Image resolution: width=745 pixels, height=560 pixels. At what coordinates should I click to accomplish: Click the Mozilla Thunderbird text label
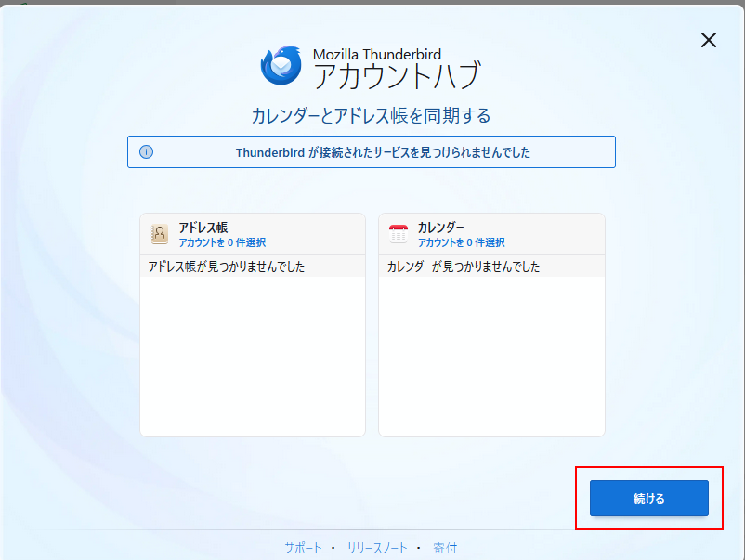[377, 54]
